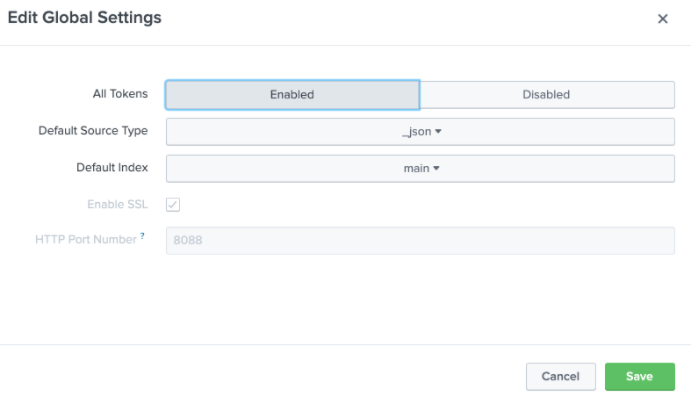Cancel the global settings changes

pyautogui.click(x=560, y=376)
